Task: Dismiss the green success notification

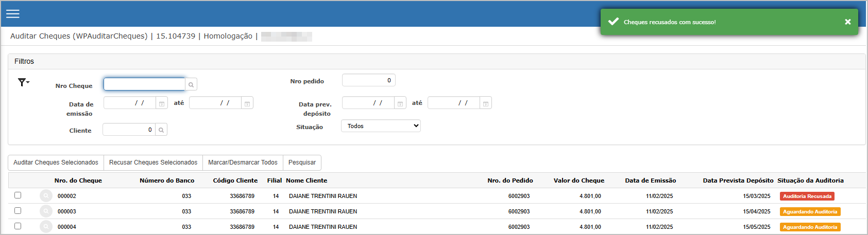Action: click(847, 22)
